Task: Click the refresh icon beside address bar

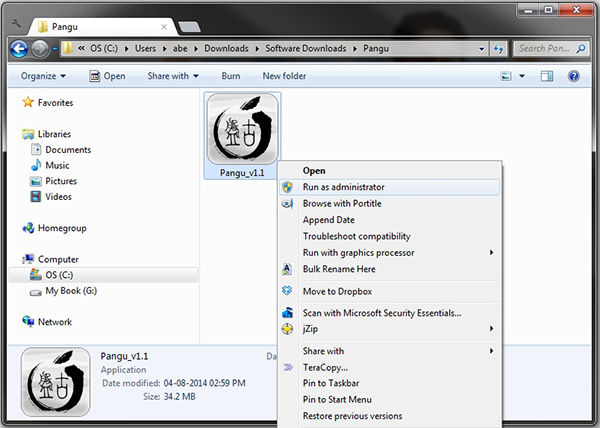Action: (x=499, y=48)
